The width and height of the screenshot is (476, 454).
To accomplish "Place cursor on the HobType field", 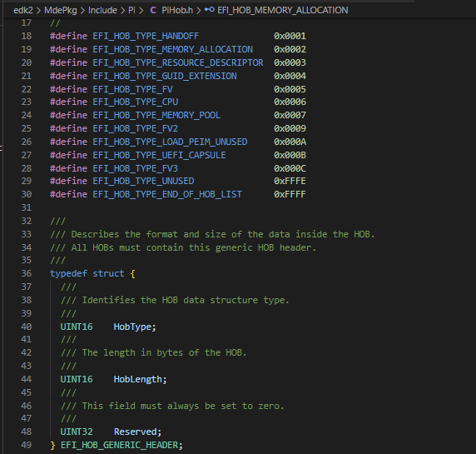I will 132,327.
